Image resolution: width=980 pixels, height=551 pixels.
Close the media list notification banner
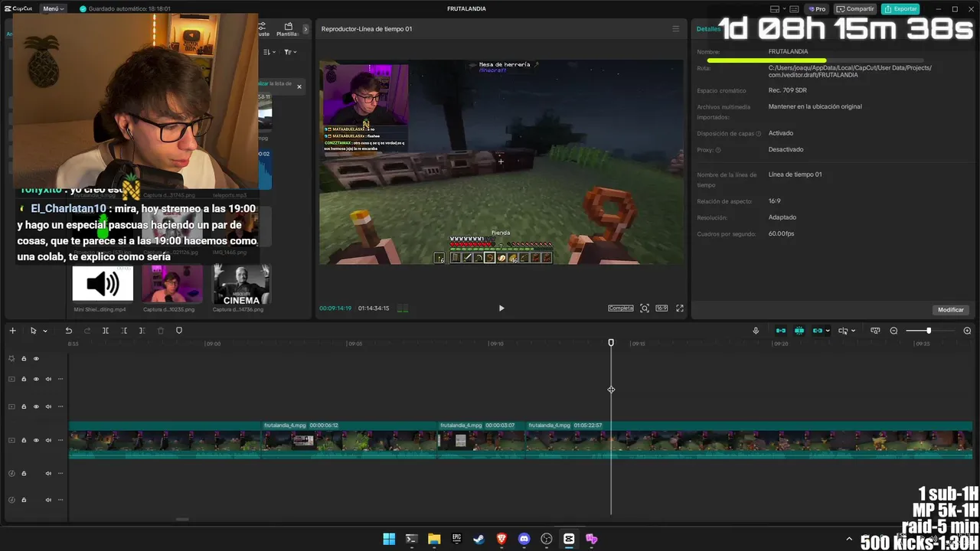[x=299, y=86]
